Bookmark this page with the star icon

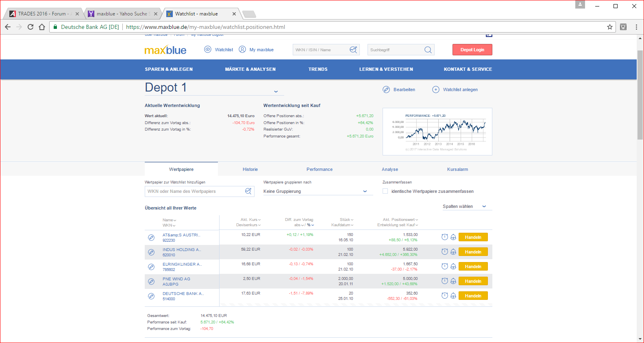[609, 27]
